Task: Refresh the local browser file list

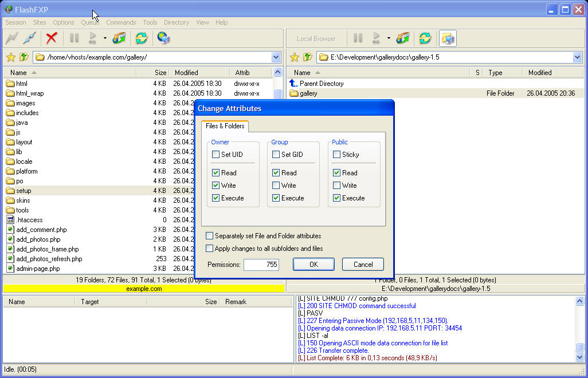Action: point(425,38)
